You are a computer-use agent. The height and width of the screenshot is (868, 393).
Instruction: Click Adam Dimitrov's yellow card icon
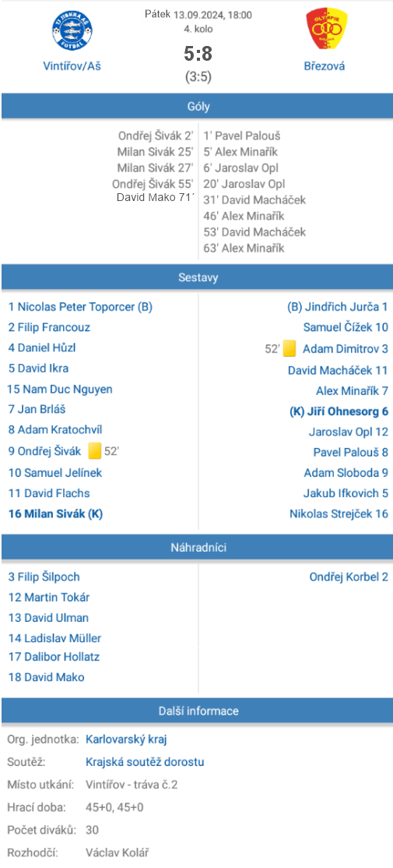289,349
